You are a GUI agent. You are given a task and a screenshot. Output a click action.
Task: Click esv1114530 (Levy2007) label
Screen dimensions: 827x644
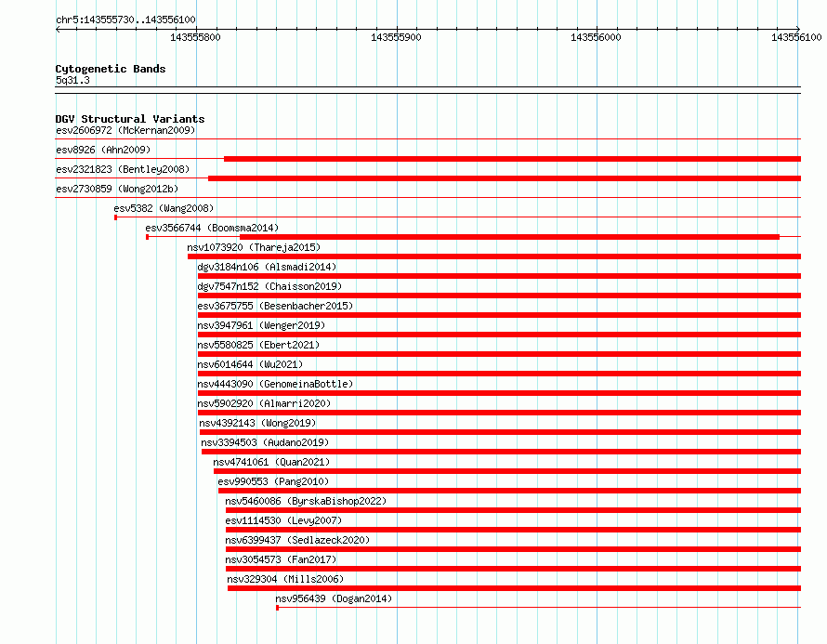click(283, 520)
